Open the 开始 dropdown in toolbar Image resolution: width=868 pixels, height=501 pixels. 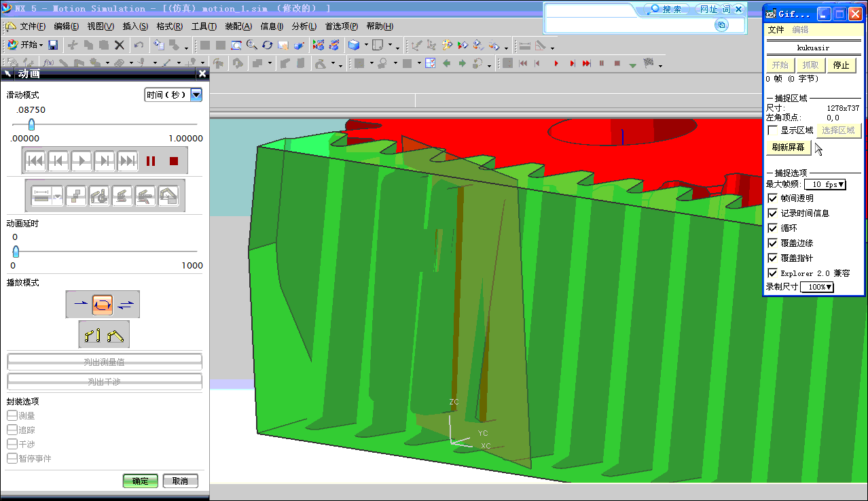(x=25, y=45)
